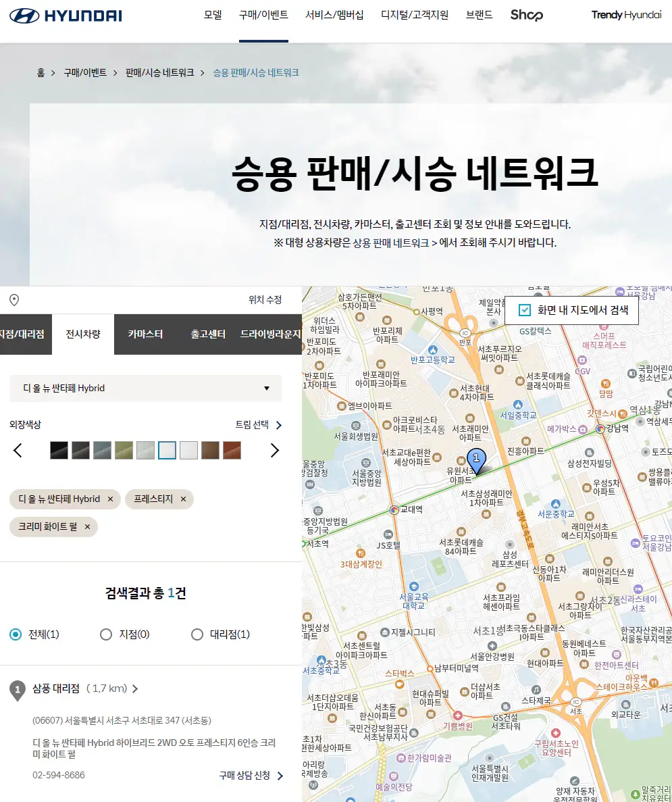Click the 서울안강병원 icon on the map

pyautogui.click(x=492, y=646)
